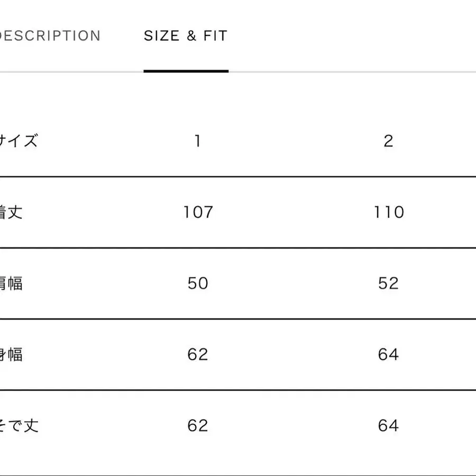Click the active tab underline indicator
This screenshot has height=476, width=476.
point(186,71)
